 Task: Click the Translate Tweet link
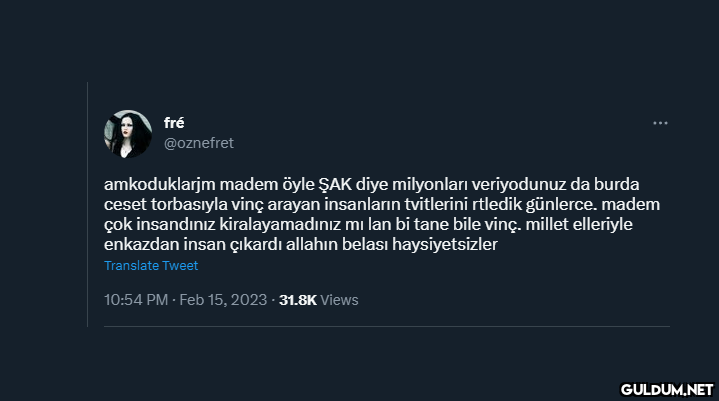pos(151,266)
